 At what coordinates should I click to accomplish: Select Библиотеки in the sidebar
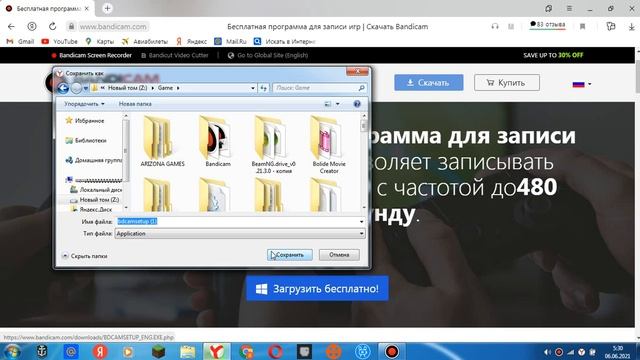click(x=86, y=140)
